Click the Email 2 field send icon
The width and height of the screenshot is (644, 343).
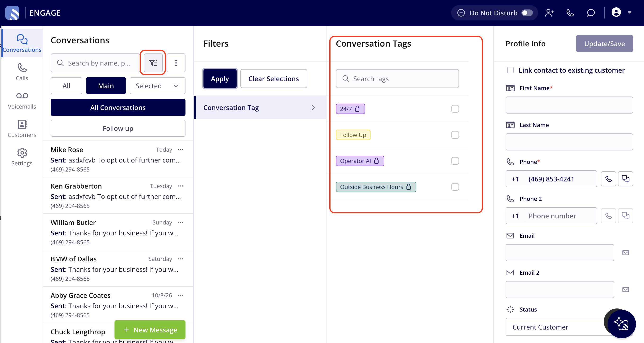[626, 290]
